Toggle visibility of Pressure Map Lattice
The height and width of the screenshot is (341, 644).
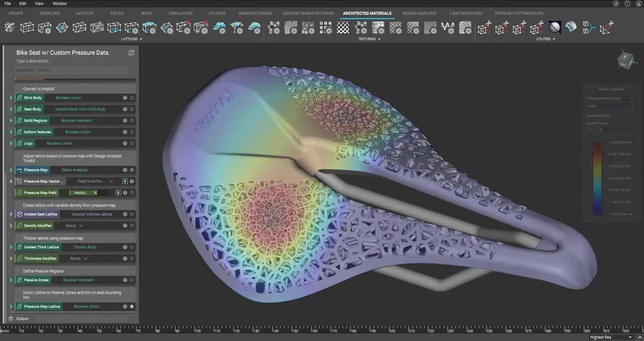pos(132,306)
